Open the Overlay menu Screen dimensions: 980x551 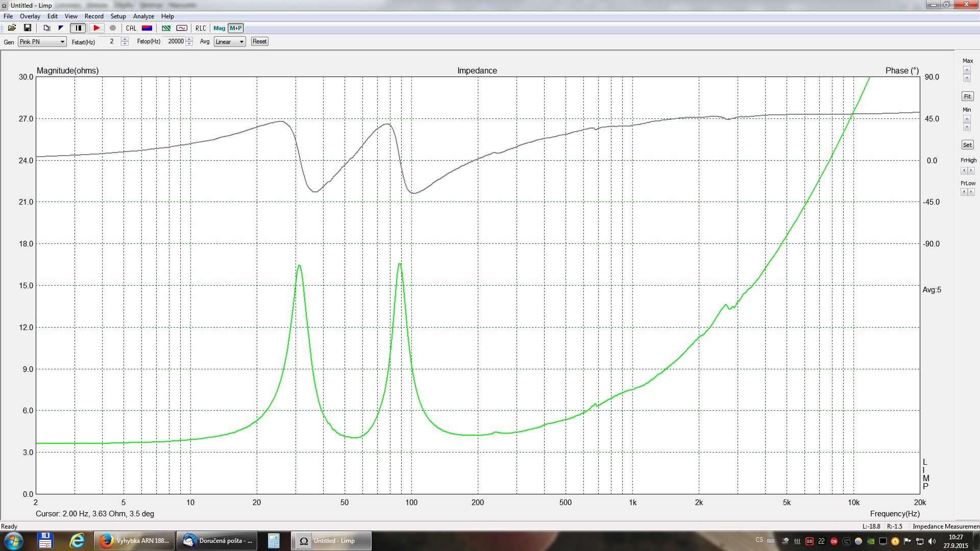coord(30,16)
